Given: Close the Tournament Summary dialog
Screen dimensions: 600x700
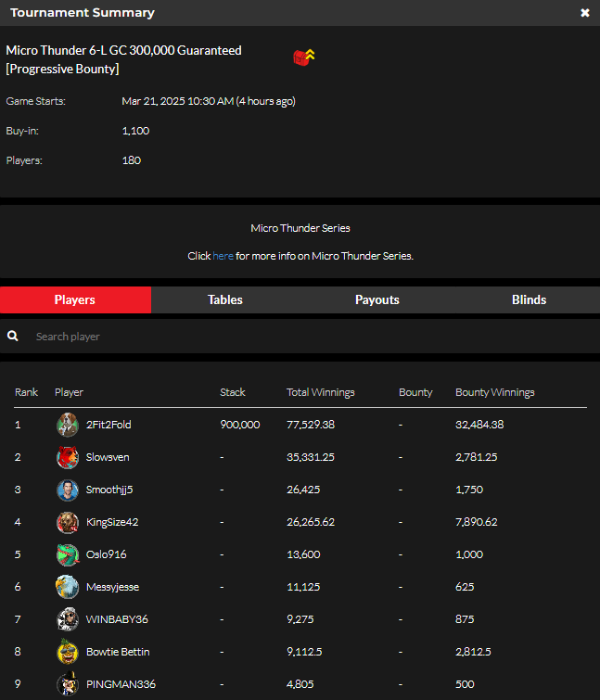Looking at the screenshot, I should [585, 13].
